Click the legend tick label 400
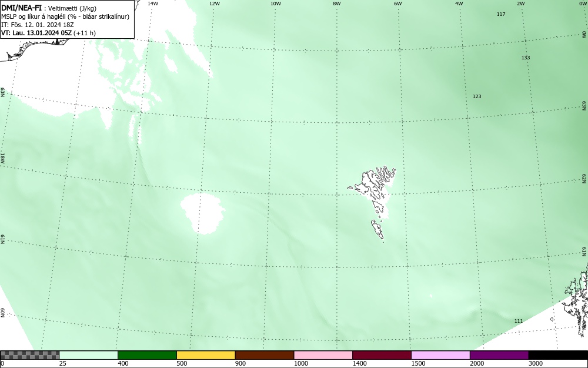Image resolution: width=588 pixels, height=368 pixels. tap(123, 363)
